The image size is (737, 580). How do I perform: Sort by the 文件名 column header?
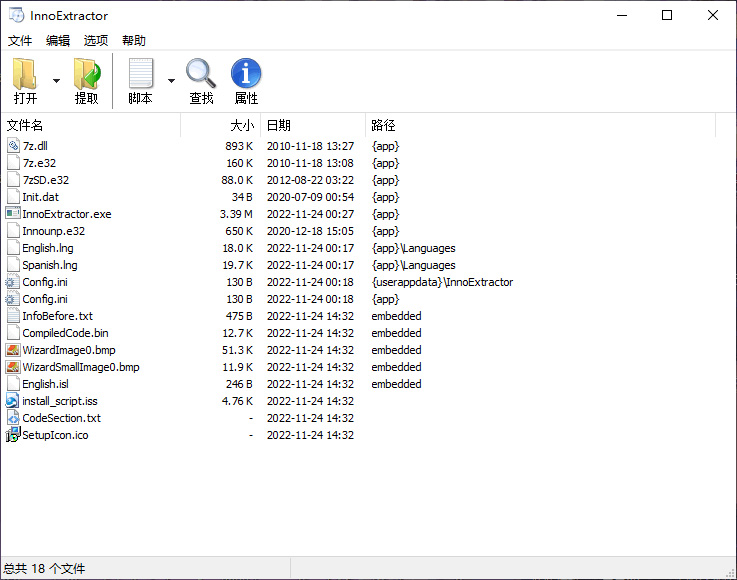coord(91,125)
